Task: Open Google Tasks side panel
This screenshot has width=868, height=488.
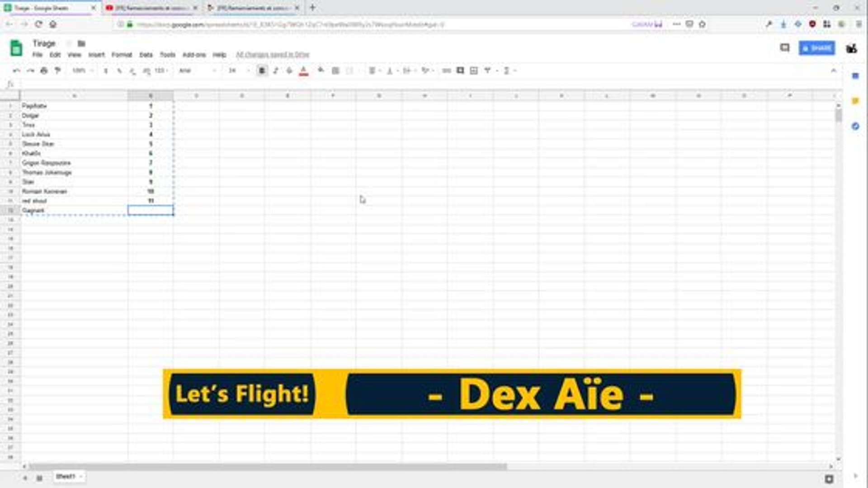Action: tap(855, 126)
